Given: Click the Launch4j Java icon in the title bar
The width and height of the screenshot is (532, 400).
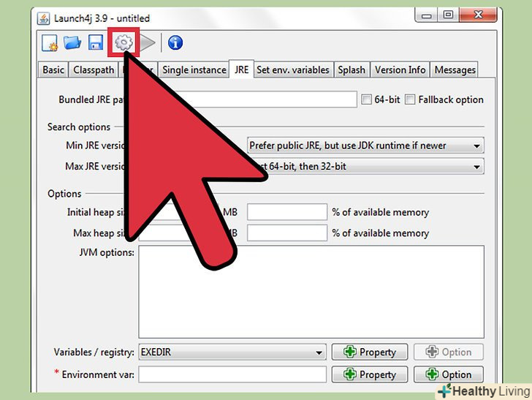Looking at the screenshot, I should [43, 18].
